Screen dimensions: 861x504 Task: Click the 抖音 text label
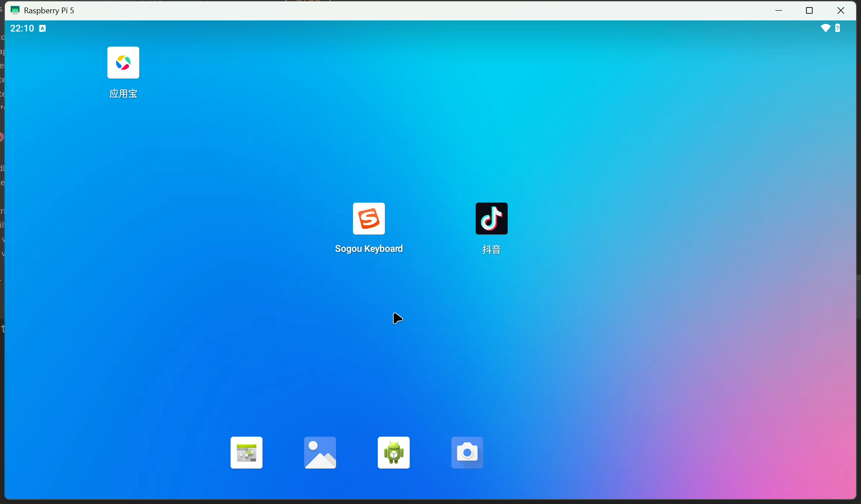pos(491,250)
